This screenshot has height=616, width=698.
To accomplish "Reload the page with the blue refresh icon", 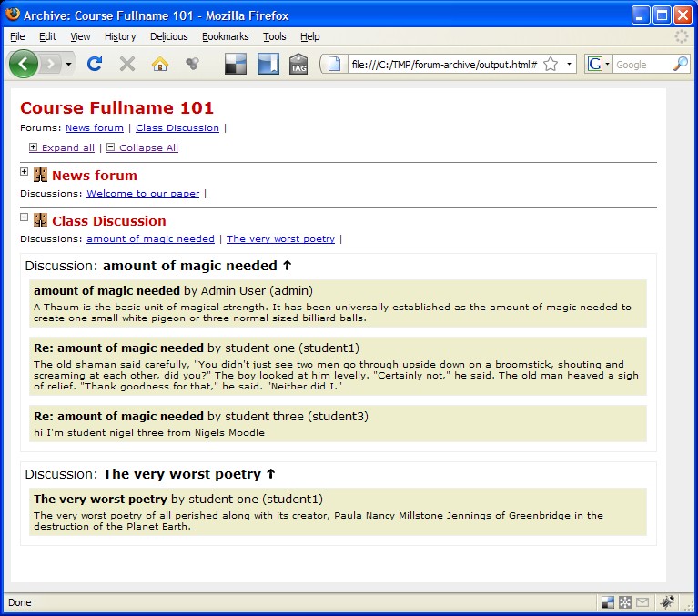I will 95,64.
